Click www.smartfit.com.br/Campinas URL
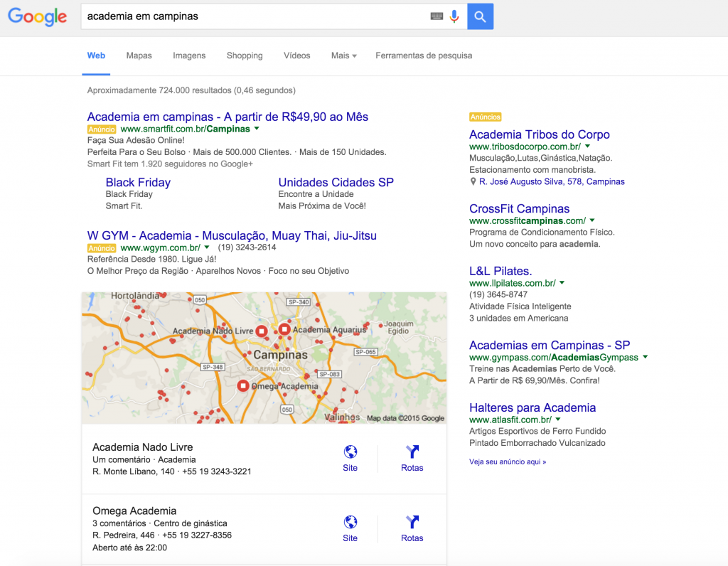Screen dimensions: 728x566 [186, 129]
